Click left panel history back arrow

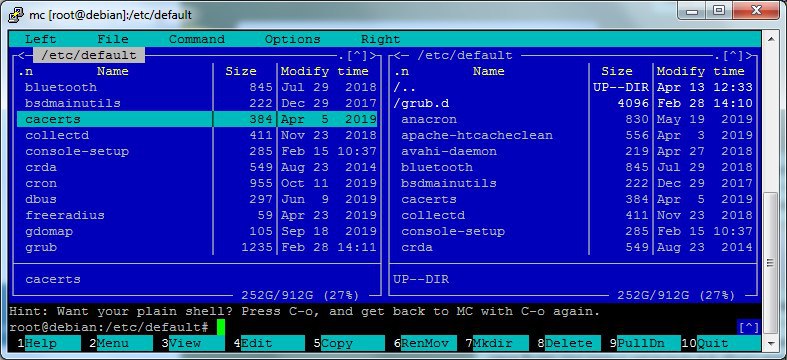(x=22, y=55)
